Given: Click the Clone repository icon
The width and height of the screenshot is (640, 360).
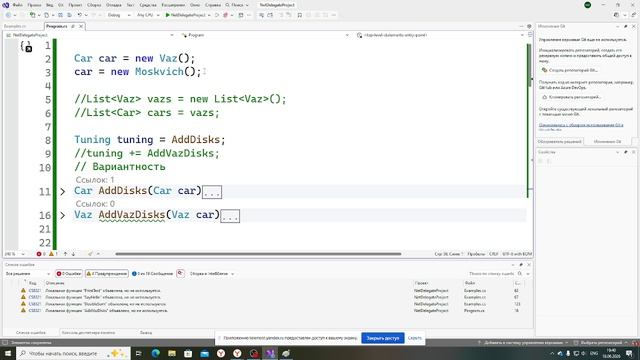Looking at the screenshot, I should 544,97.
